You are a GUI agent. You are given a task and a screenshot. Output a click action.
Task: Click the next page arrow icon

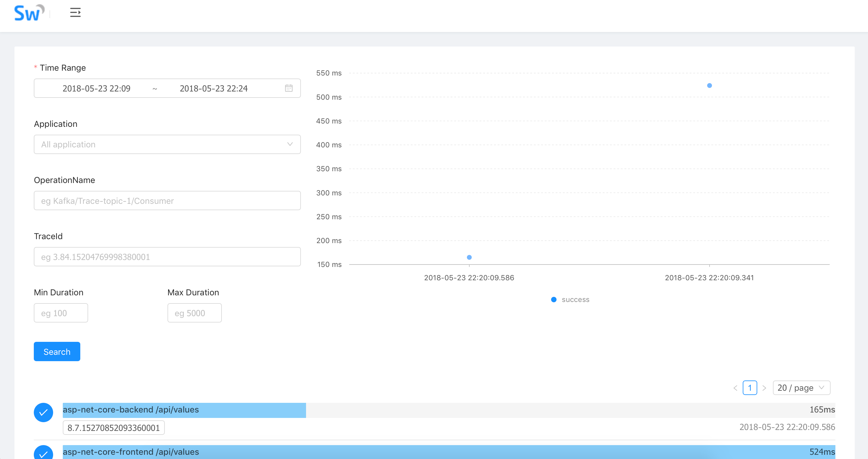click(x=764, y=388)
